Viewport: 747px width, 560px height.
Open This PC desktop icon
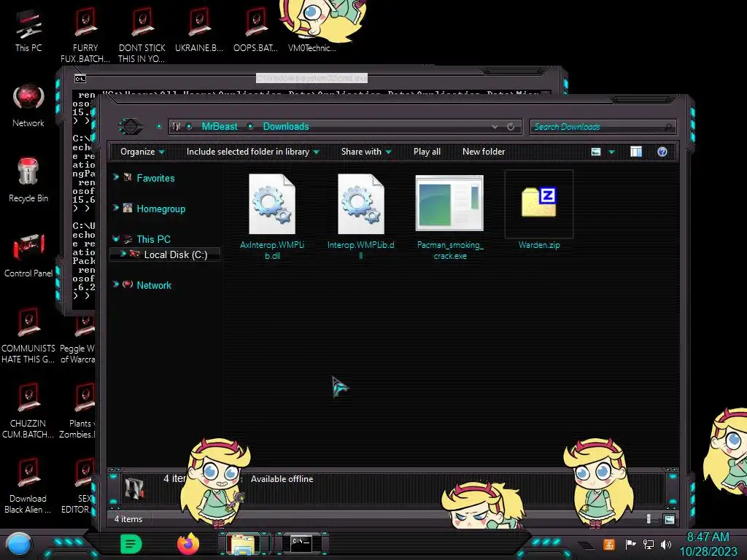click(x=28, y=31)
